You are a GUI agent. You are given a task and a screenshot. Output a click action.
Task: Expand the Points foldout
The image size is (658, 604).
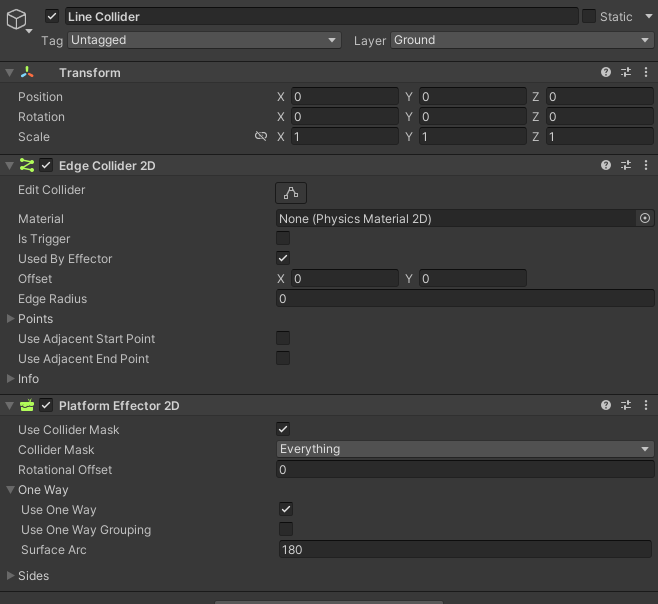tap(11, 319)
